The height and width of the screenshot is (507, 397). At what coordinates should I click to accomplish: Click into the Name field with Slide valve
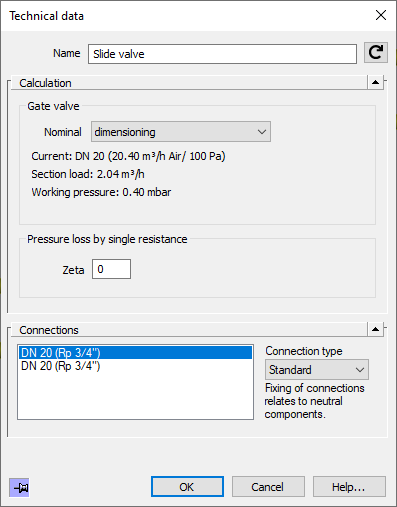click(x=222, y=54)
